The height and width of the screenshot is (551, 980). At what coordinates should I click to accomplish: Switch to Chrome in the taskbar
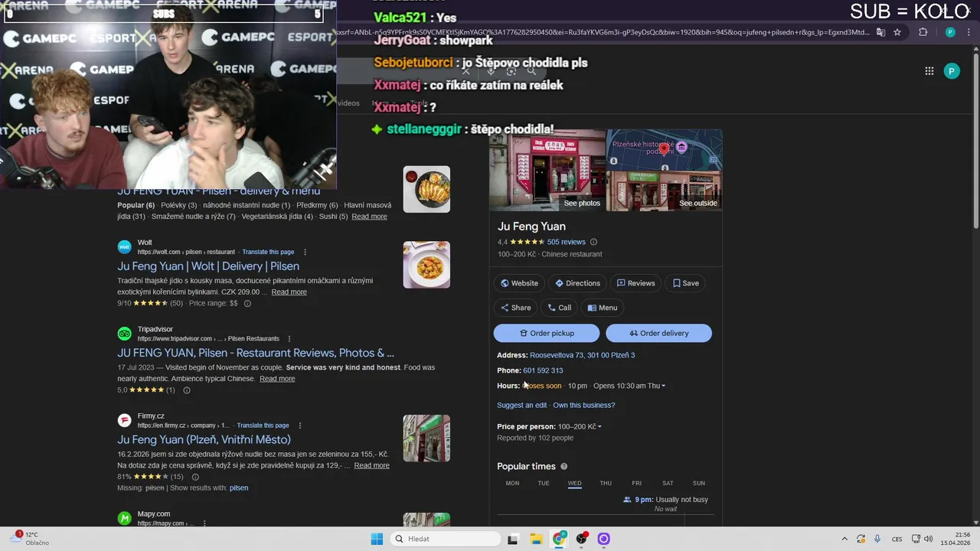pyautogui.click(x=559, y=539)
